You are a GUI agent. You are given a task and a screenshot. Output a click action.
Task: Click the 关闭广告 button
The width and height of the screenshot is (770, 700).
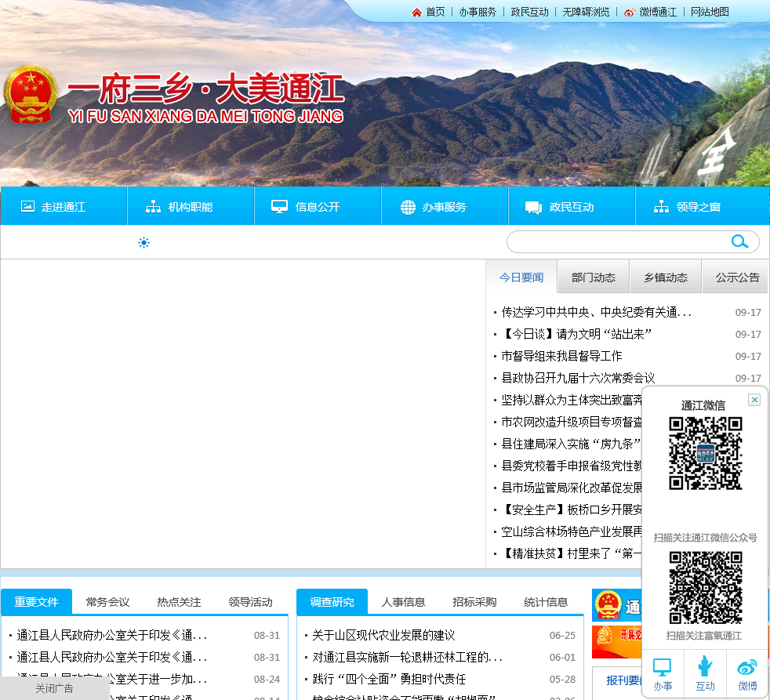pos(55,688)
